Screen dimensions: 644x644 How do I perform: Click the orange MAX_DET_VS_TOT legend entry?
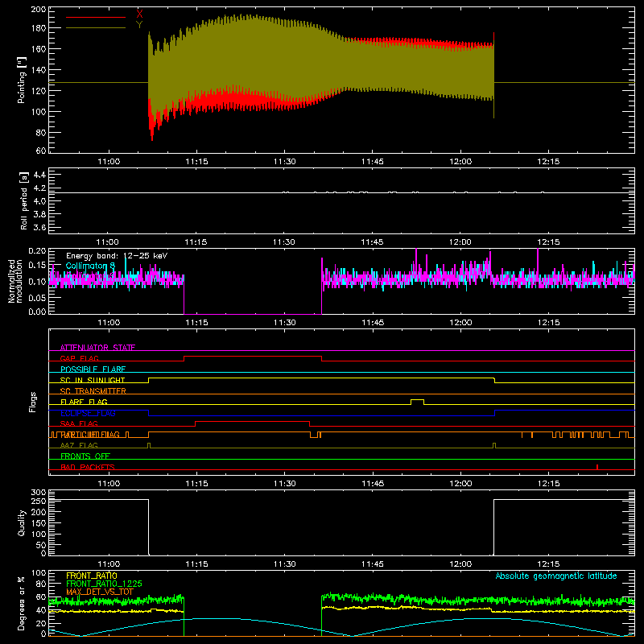pos(100,592)
